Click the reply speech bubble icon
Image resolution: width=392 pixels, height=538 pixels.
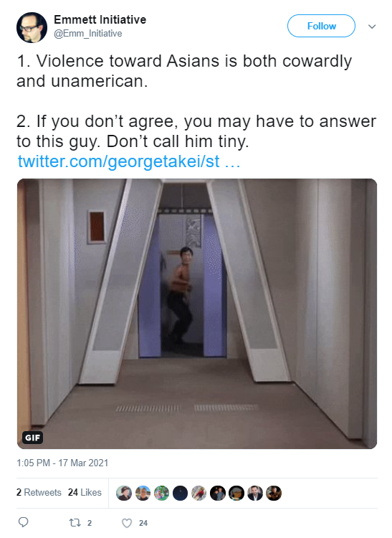click(x=24, y=522)
